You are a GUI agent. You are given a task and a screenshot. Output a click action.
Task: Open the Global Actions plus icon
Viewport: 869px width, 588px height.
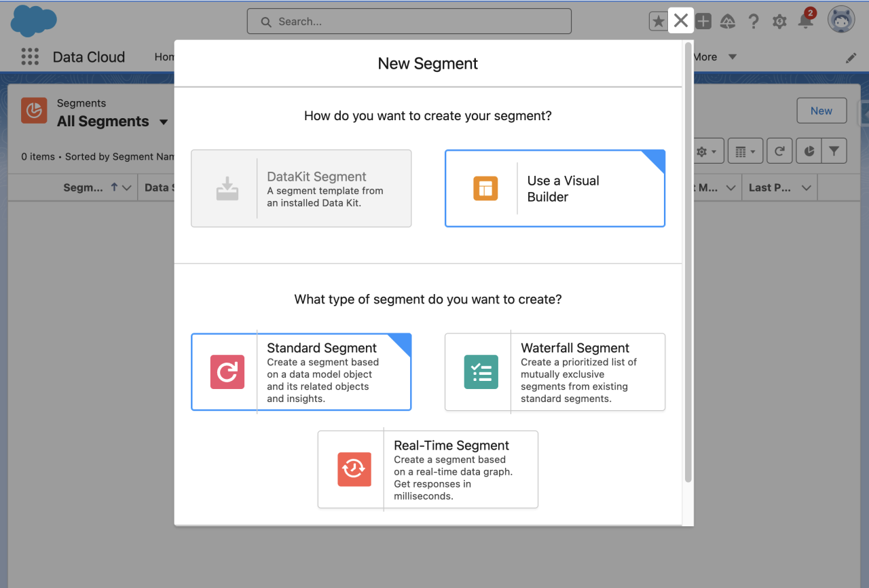[703, 21]
